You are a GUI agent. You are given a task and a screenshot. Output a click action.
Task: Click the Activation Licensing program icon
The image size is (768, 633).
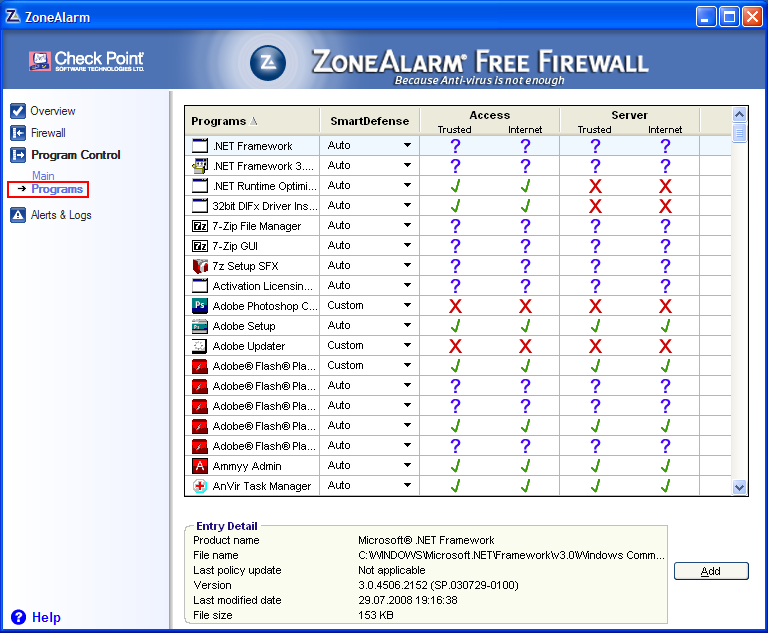point(200,286)
